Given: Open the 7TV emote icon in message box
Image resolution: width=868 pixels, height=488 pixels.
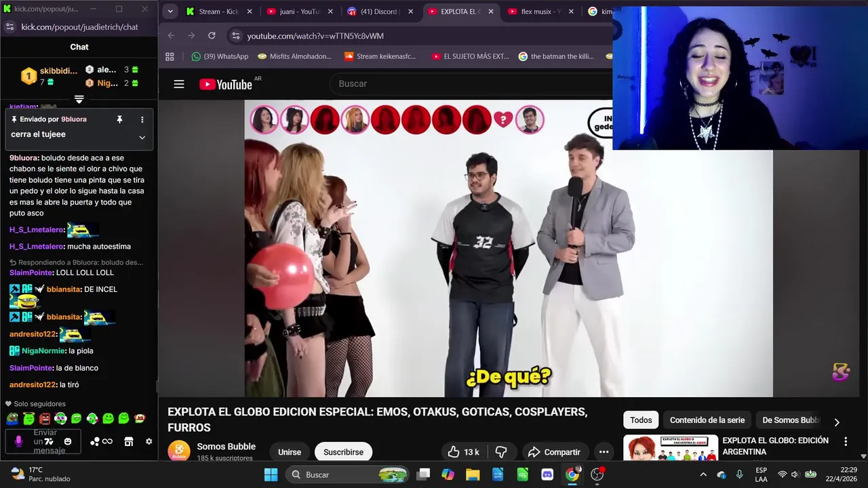Looking at the screenshot, I should click(x=49, y=442).
